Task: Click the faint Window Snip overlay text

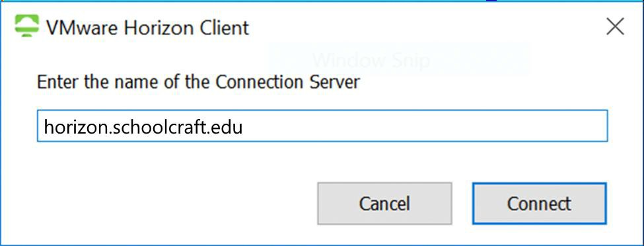Action: click(x=371, y=60)
